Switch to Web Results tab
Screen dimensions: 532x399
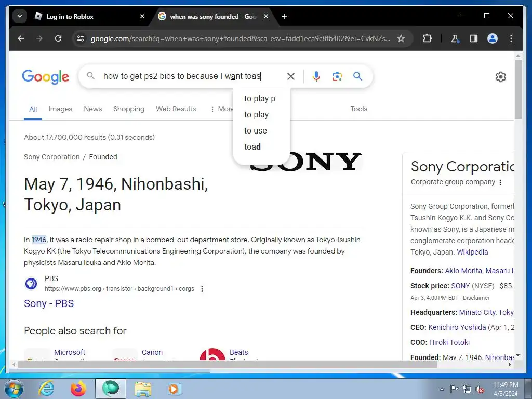coord(176,109)
